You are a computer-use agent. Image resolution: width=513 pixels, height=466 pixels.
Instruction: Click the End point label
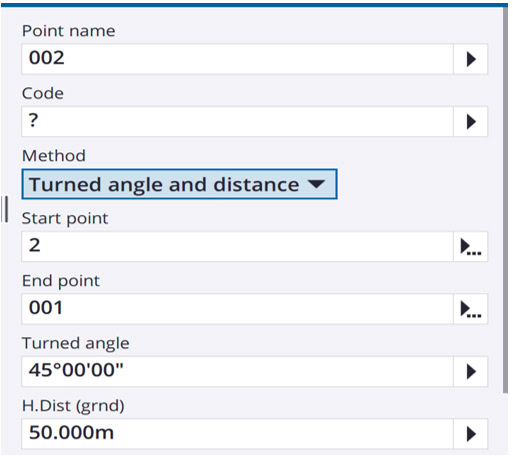tap(61, 283)
